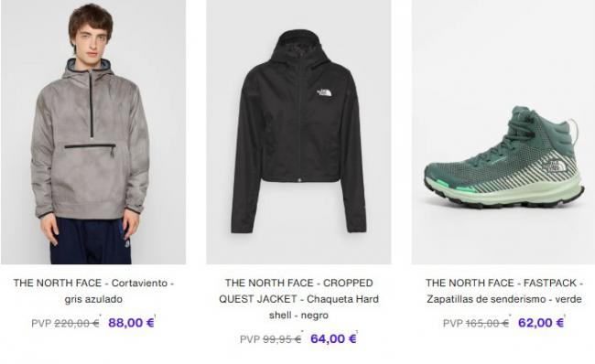
Task: Open 'THE NORTH FACE - FASTPACK' product title
Action: (x=503, y=283)
